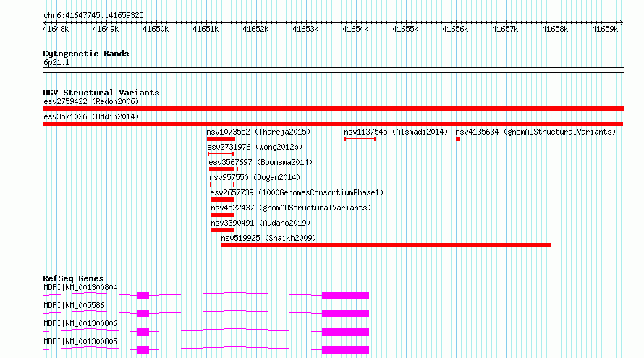This screenshot has width=644, height=358.
Task: Click the 41656k ruler tick label
Action: (455, 29)
